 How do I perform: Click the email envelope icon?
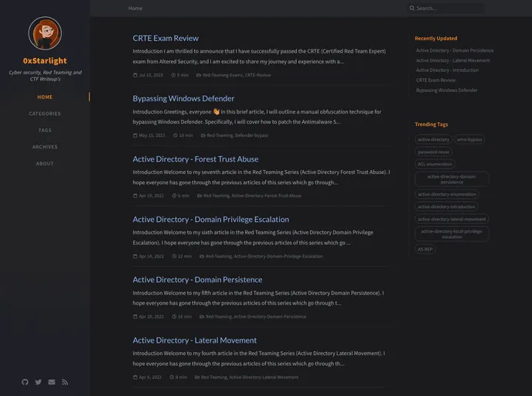(52, 382)
